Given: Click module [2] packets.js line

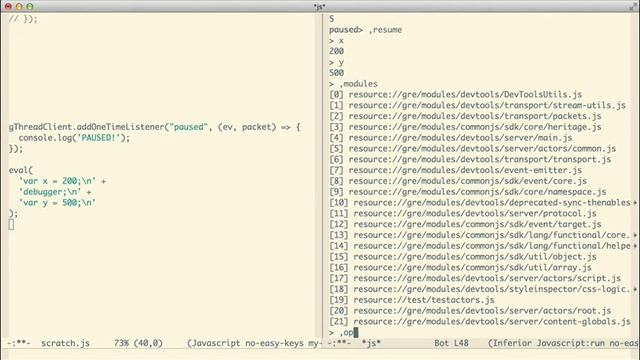Looking at the screenshot, I should click(x=465, y=116).
